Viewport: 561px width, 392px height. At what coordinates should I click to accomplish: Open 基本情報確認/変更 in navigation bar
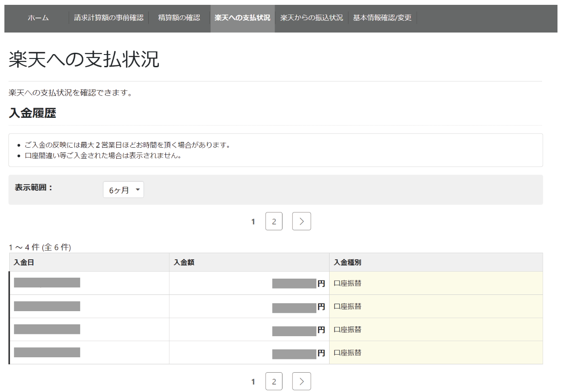382,18
